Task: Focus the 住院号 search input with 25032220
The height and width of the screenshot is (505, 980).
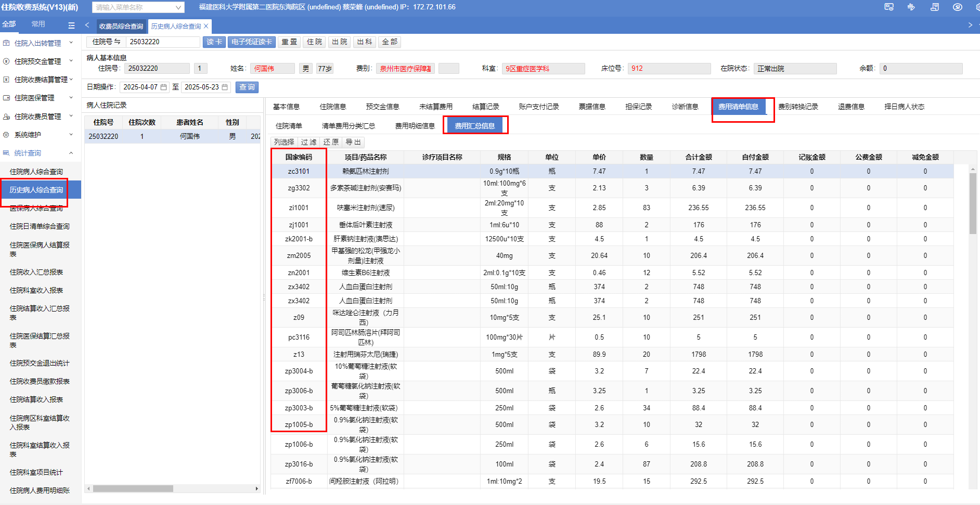Action: 163,42
